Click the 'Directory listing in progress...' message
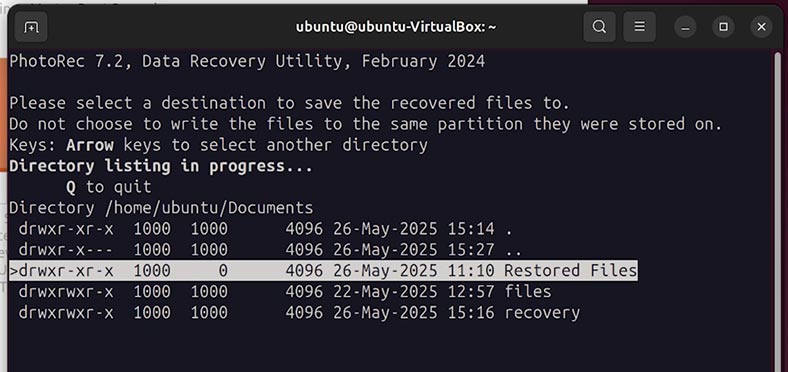This screenshot has height=372, width=788. [x=161, y=166]
